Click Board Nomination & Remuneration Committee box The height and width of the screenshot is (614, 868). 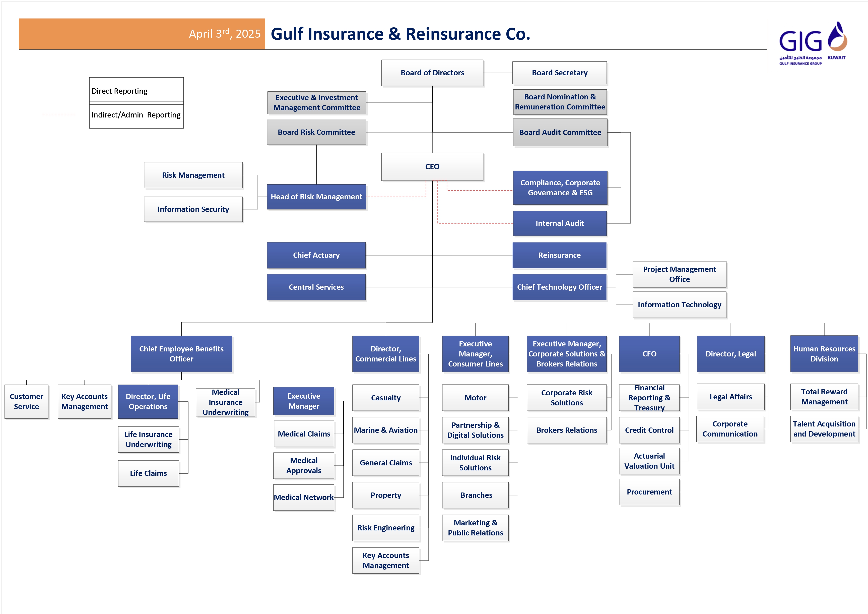pyautogui.click(x=560, y=102)
